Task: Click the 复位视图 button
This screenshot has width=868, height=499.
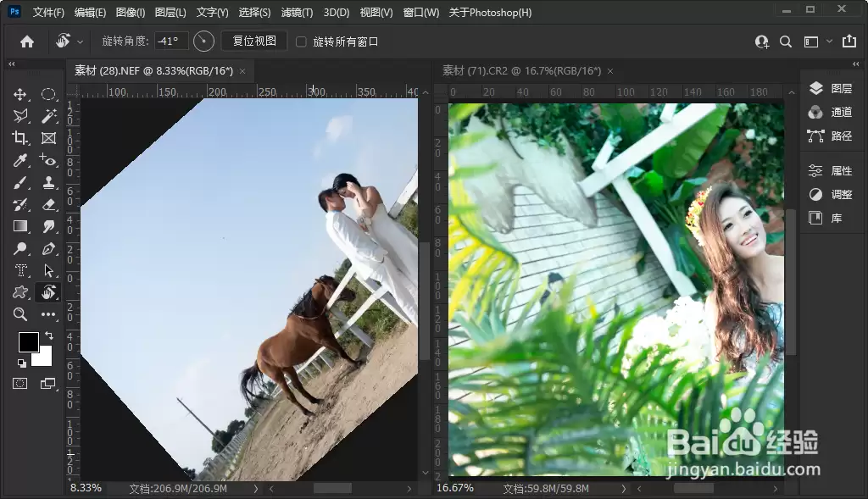Action: pos(254,41)
